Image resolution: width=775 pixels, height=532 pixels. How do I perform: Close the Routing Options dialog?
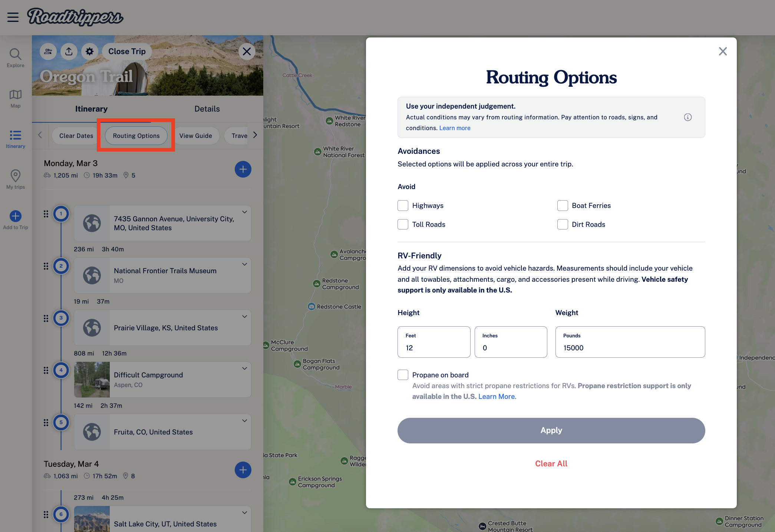click(723, 51)
